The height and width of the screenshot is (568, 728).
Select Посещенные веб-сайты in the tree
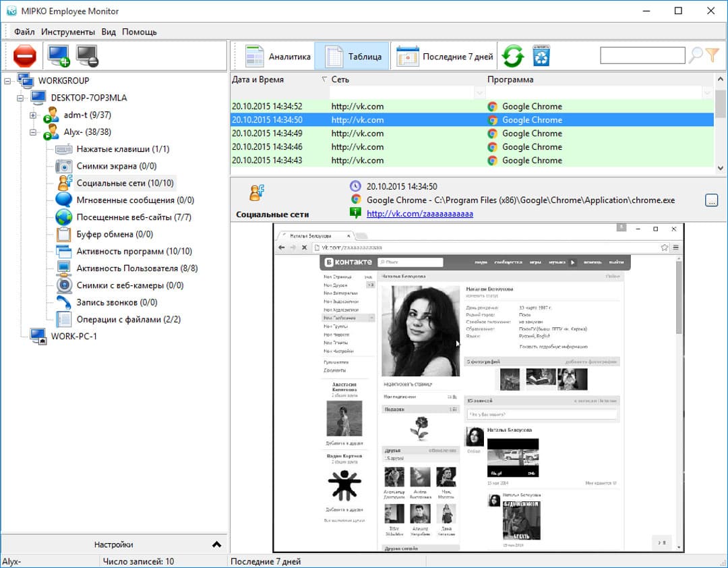point(133,217)
